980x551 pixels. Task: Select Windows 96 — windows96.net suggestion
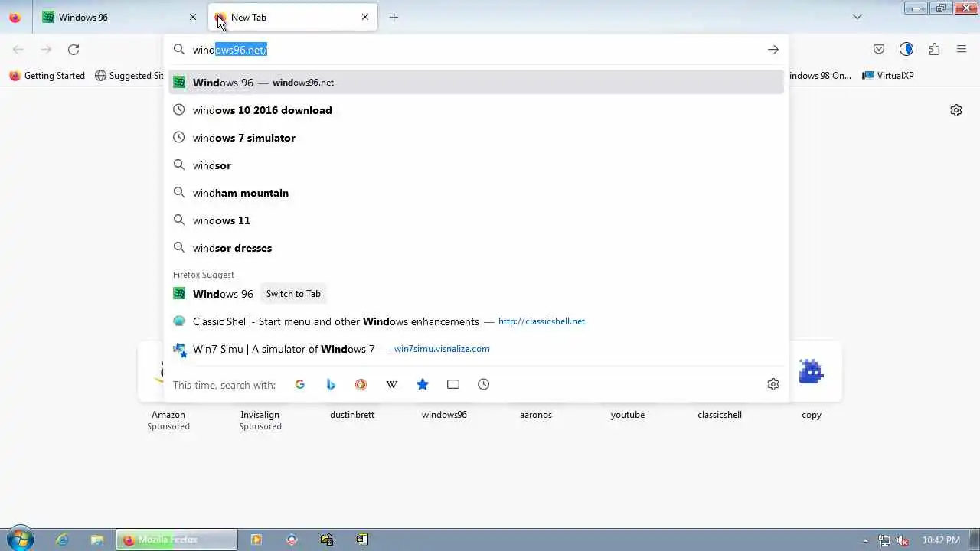pos(476,83)
